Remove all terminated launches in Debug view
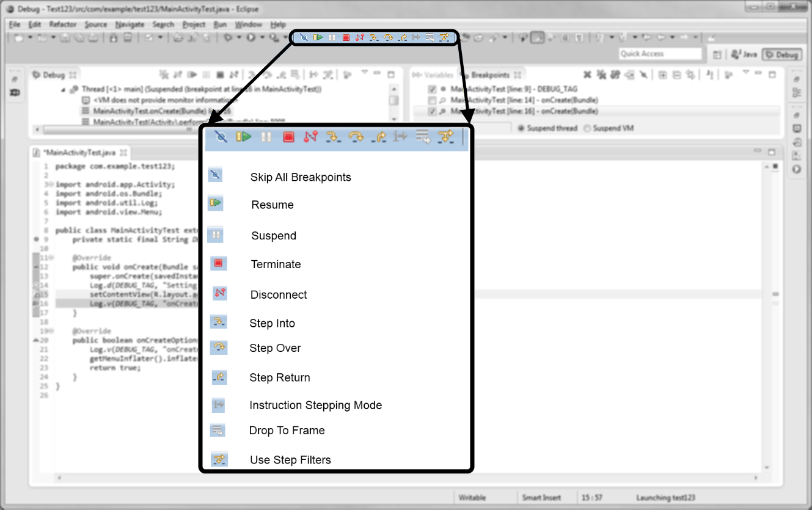Screen dimensions: 812x510 (x=164, y=75)
